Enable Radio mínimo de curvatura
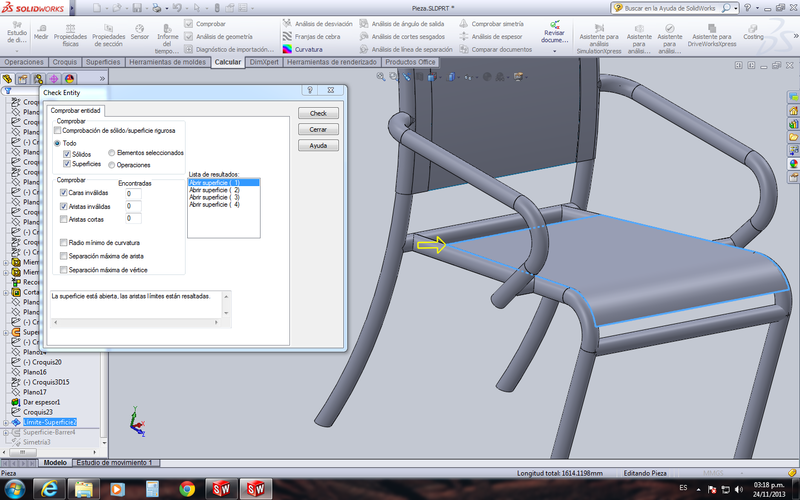The image size is (800, 500). (x=64, y=243)
